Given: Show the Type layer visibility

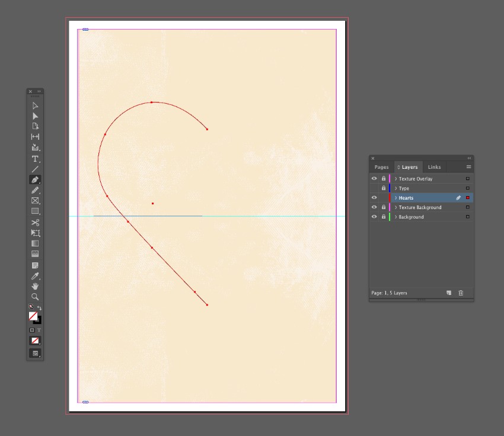Looking at the screenshot, I should pos(374,188).
